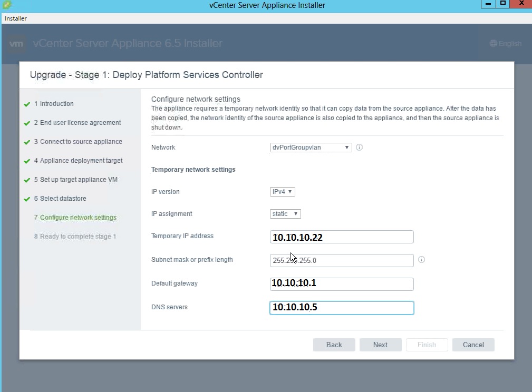This screenshot has width=532, height=392.
Task: Click the installer app icon in title bar
Action: 6,5
